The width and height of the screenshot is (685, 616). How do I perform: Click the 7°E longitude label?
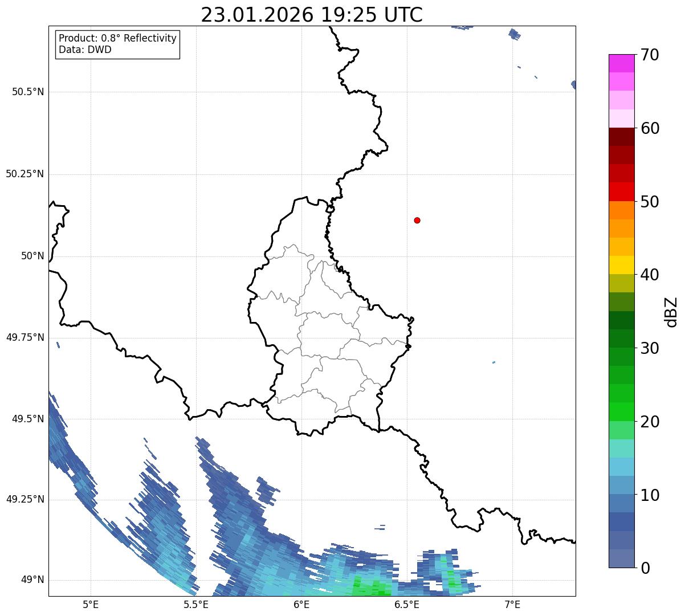[513, 604]
